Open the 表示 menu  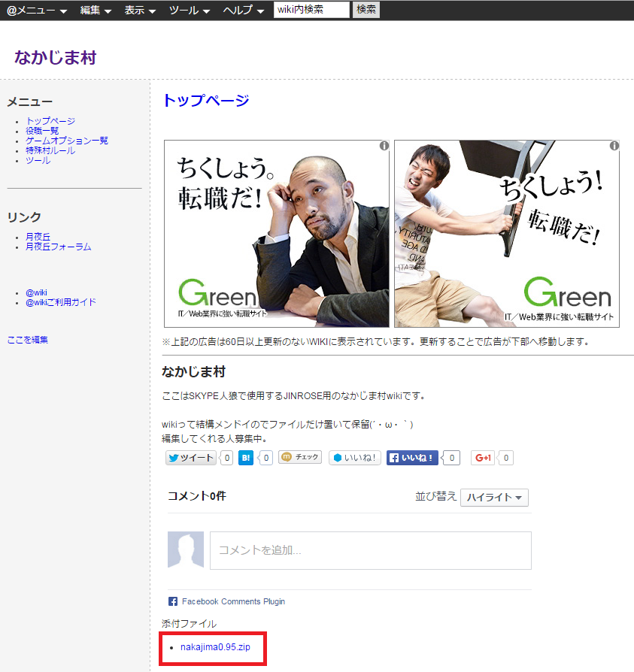(140, 10)
